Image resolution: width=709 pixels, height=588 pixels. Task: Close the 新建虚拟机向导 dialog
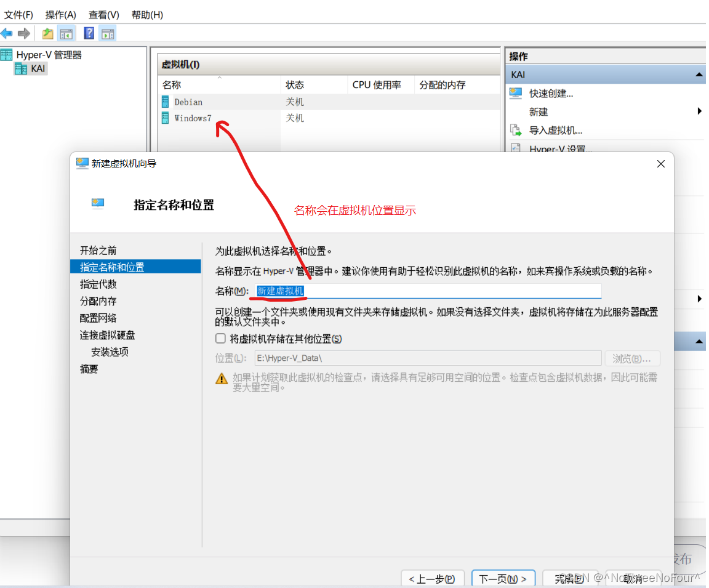(x=660, y=164)
